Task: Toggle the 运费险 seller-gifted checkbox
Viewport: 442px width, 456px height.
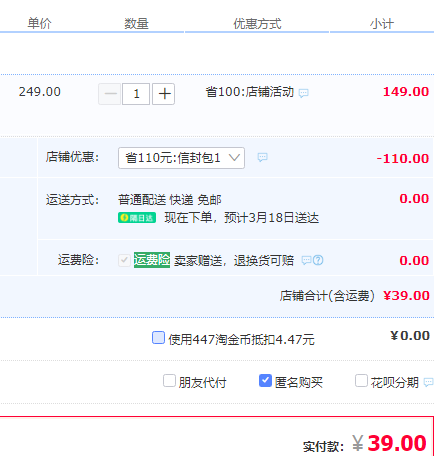Action: pos(124,260)
